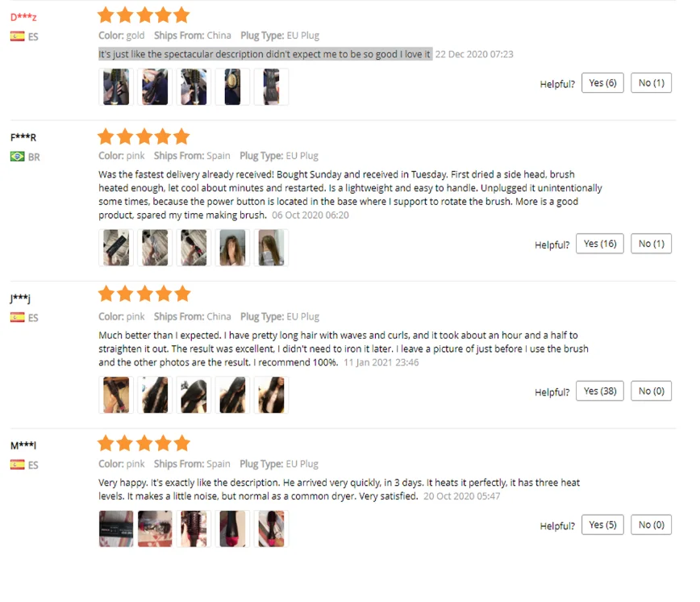Click No (0) on J***j's review
Image resolution: width=700 pixels, height=602 pixels.
click(651, 391)
